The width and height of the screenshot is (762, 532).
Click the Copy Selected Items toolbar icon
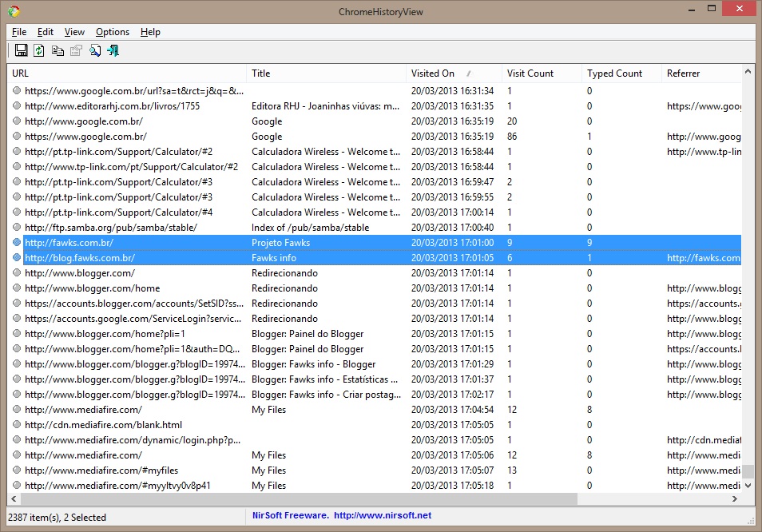[58, 50]
